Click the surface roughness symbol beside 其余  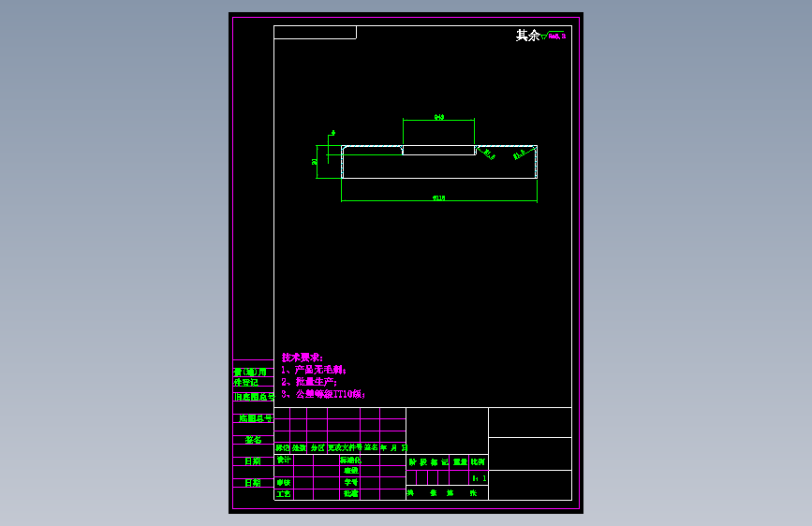(554, 36)
